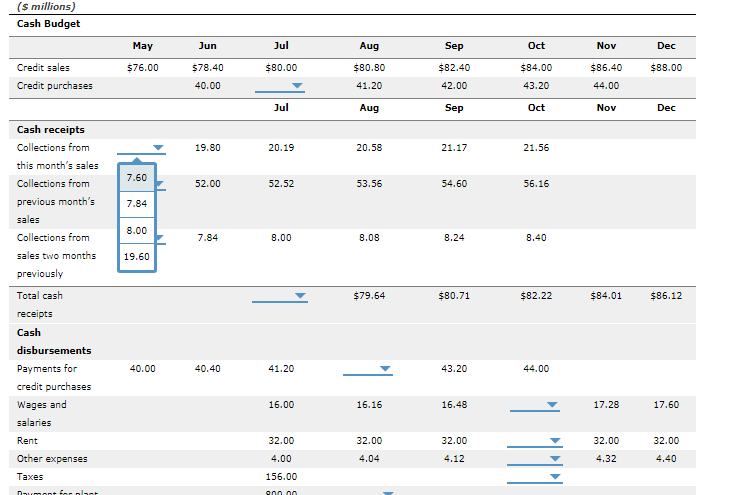The image size is (754, 495).
Task: Select the 8.00 option in the open list
Action: pos(137,230)
